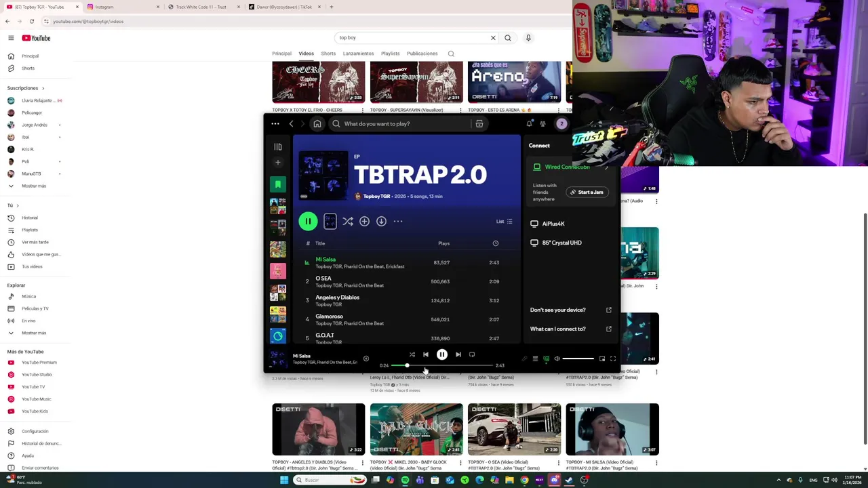Open the channel's Playlists tab
Image resolution: width=868 pixels, height=488 pixels.
(390, 54)
